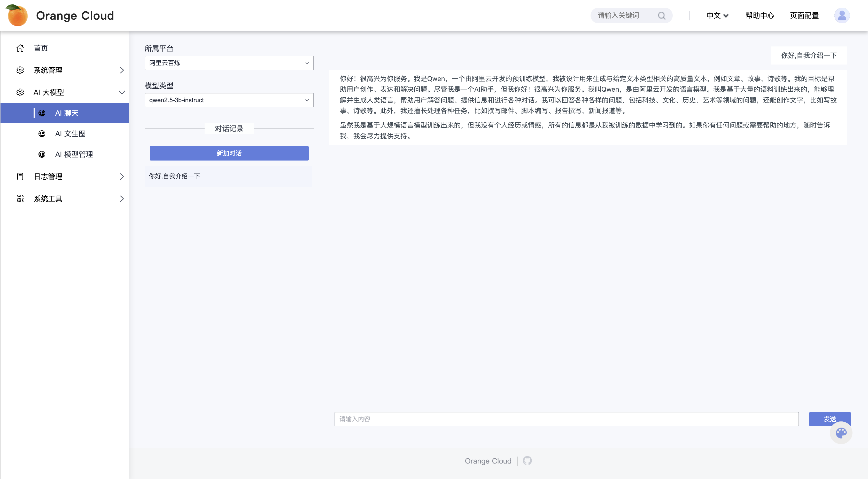This screenshot has width=868, height=479.
Task: Click the Orange Cloud header title
Action: pyautogui.click(x=75, y=15)
